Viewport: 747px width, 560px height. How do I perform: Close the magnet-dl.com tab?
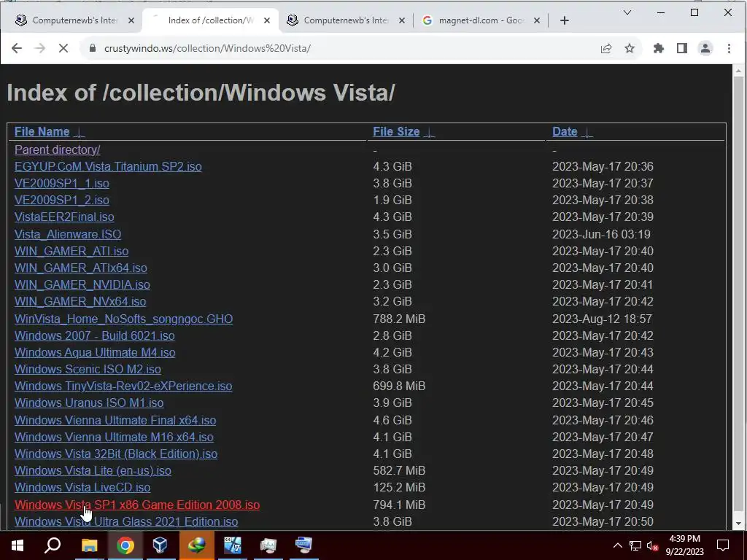click(537, 20)
